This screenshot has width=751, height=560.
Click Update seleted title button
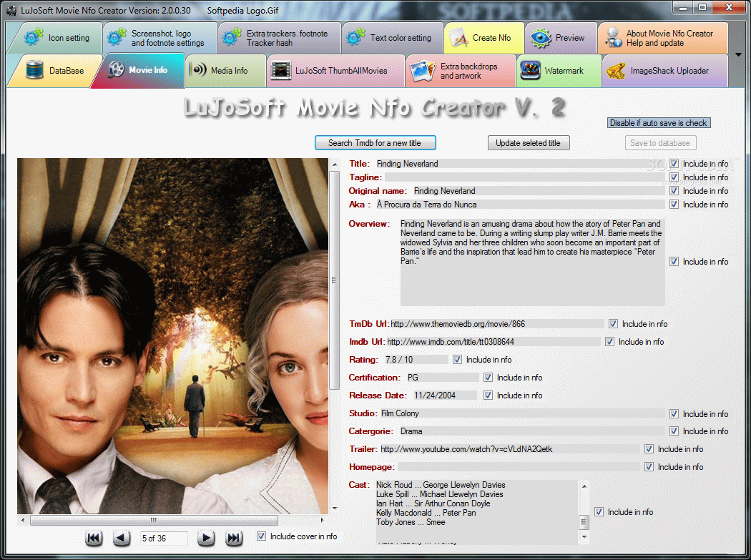tap(529, 143)
